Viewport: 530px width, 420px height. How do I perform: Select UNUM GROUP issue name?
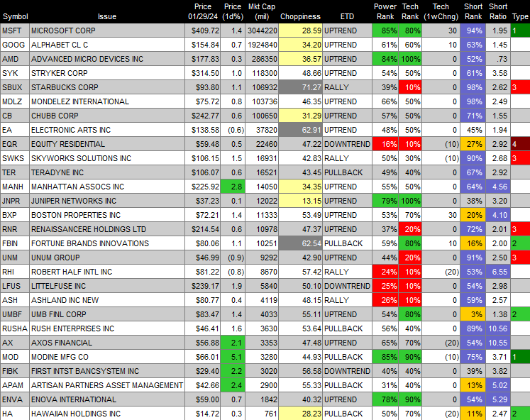55,258
